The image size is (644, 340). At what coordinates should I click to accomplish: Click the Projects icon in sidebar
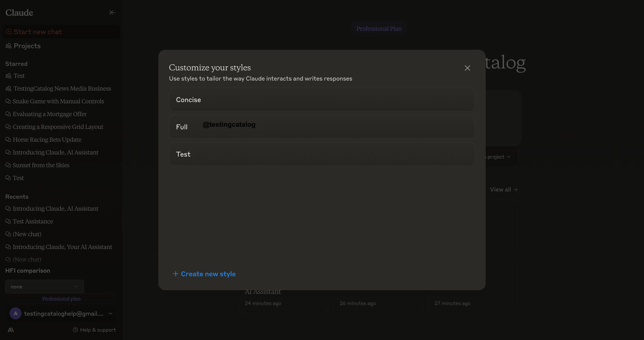(9, 46)
